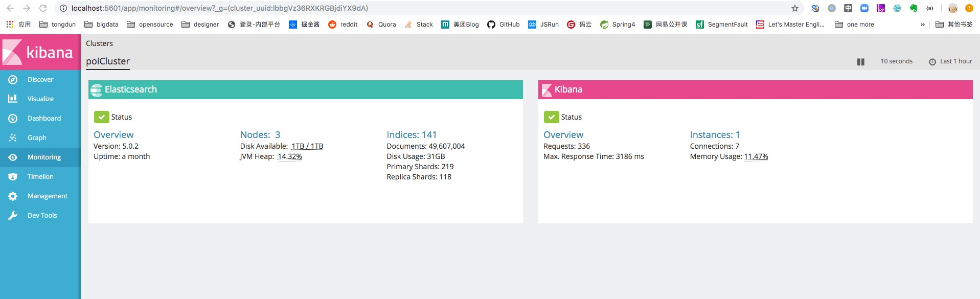
Task: Bookmark this page with the star icon
Action: point(794,8)
